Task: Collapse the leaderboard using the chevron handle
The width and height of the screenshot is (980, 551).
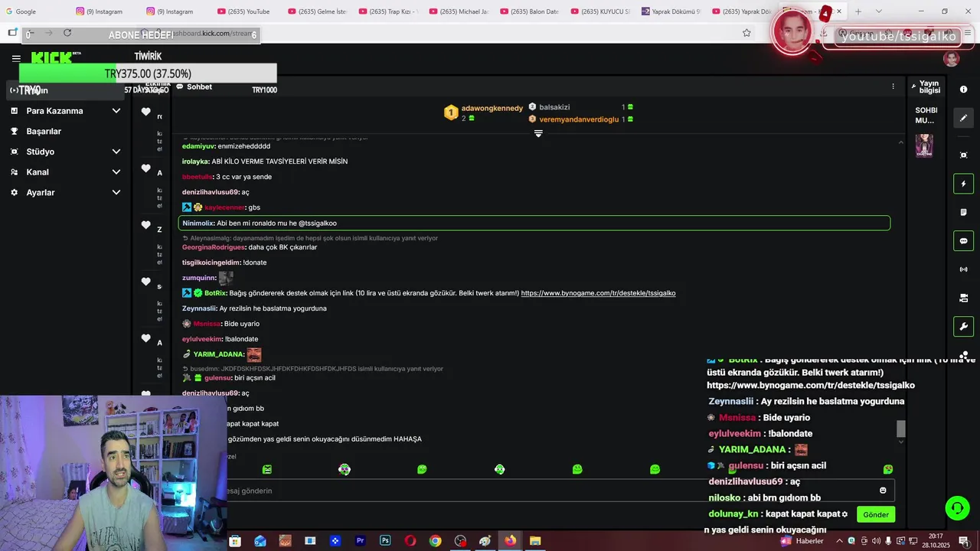Action: (538, 133)
